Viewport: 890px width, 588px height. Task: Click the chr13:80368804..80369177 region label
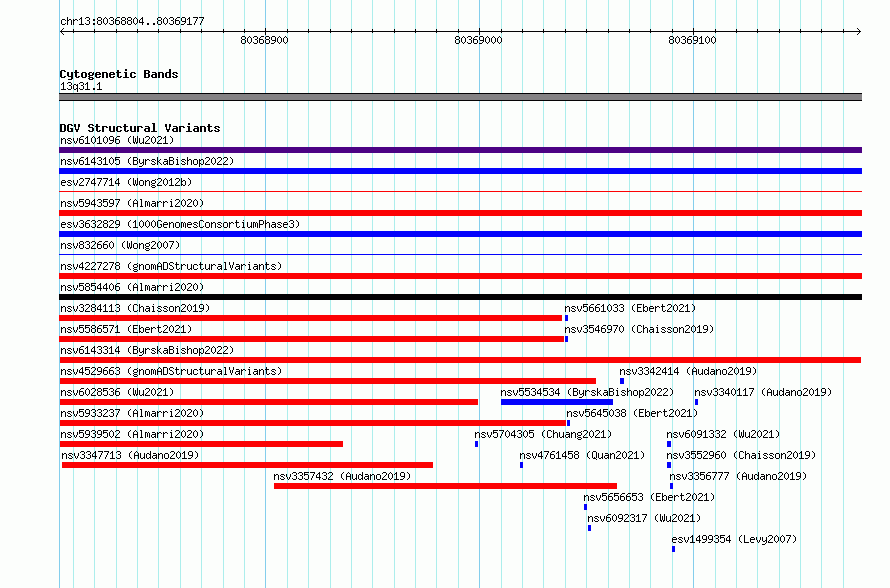point(132,21)
